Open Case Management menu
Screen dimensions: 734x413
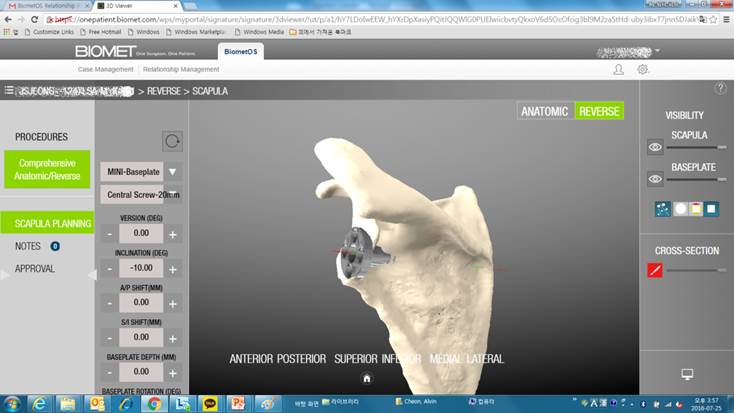coord(105,69)
